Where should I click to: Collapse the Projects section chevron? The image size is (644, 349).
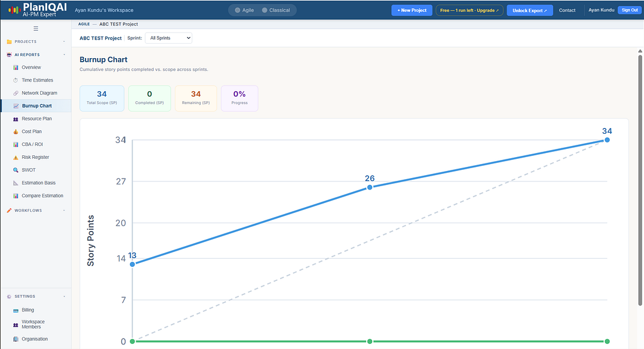(x=64, y=42)
